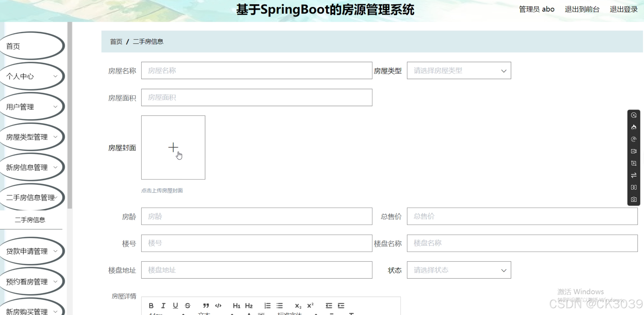Insert a numbered list
Viewport: 644px width, 315px height.
[267, 305]
